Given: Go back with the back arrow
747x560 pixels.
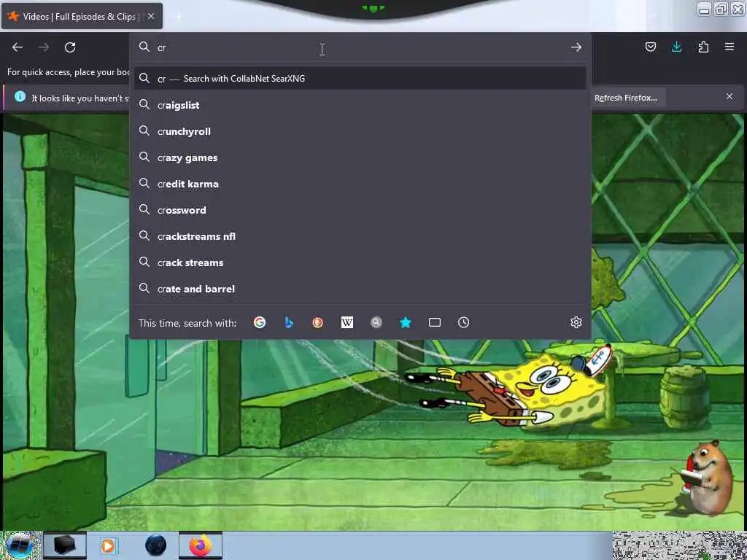Looking at the screenshot, I should coord(18,47).
